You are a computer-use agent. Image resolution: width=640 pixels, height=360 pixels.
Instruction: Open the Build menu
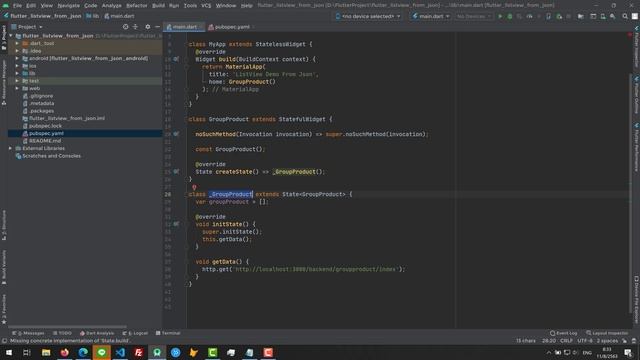pyautogui.click(x=158, y=6)
